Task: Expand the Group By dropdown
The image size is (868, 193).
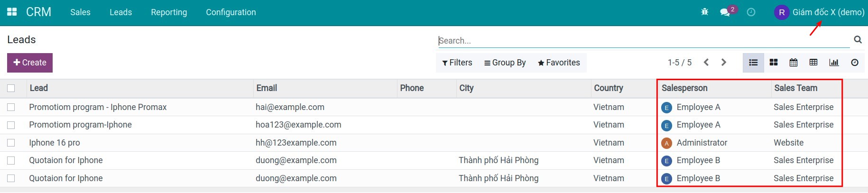Action: point(505,63)
